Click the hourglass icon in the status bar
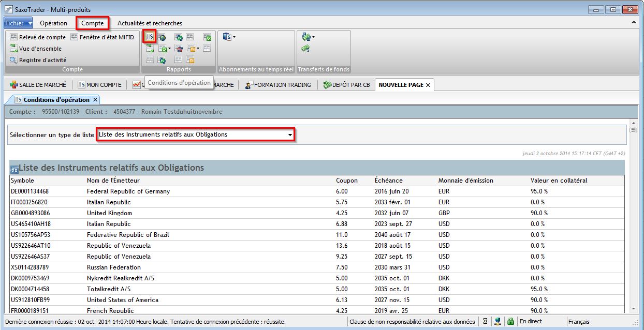Viewport: 644px width, 330px height. pos(485,322)
